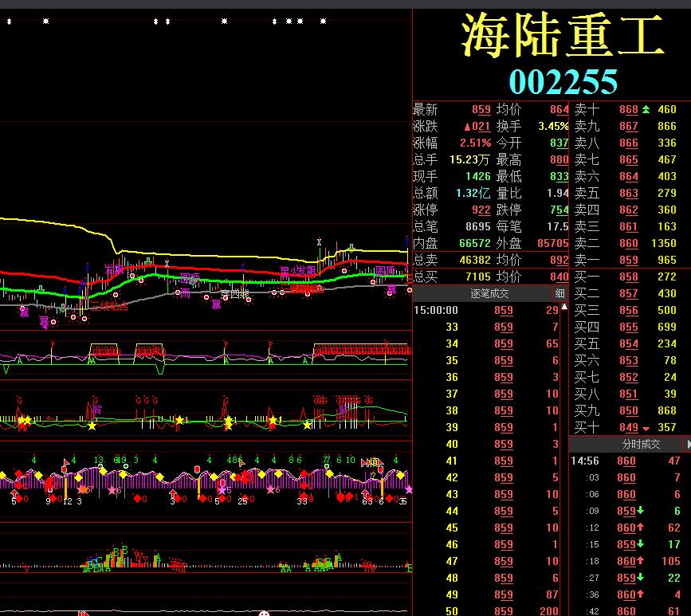
Task: Select the 买一 bid row at 858
Action: 630,277
